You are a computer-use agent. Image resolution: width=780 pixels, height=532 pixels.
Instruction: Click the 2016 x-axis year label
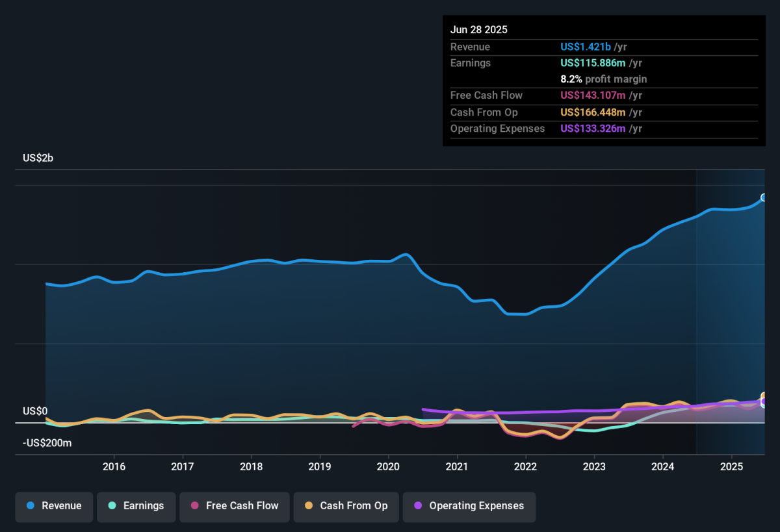click(114, 466)
